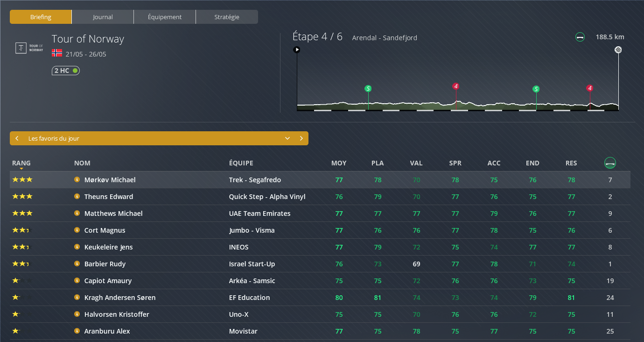This screenshot has width=644, height=342.
Task: Sort by the NOM column header
Action: [82, 163]
